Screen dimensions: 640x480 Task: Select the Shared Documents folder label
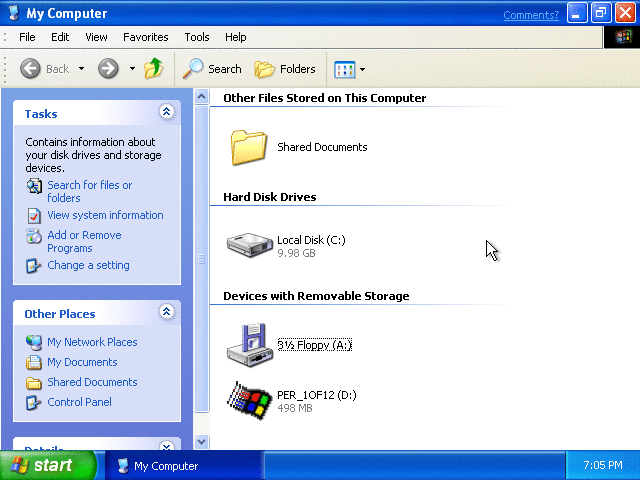click(322, 147)
